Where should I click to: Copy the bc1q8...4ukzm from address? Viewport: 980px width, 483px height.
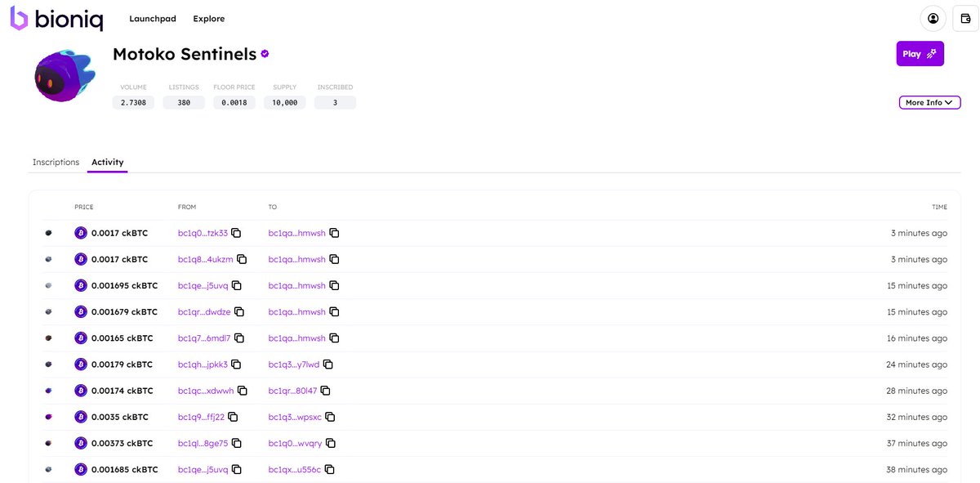tap(241, 259)
